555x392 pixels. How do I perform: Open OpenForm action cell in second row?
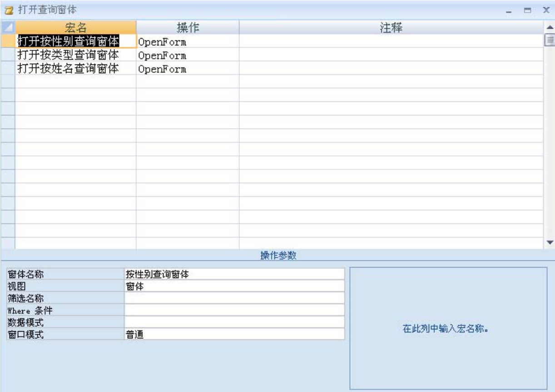coord(187,55)
